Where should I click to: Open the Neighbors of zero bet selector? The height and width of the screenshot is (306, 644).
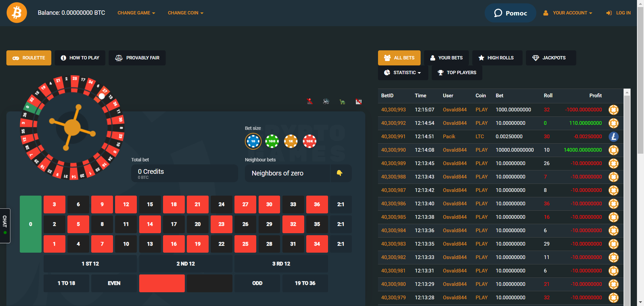click(x=287, y=173)
